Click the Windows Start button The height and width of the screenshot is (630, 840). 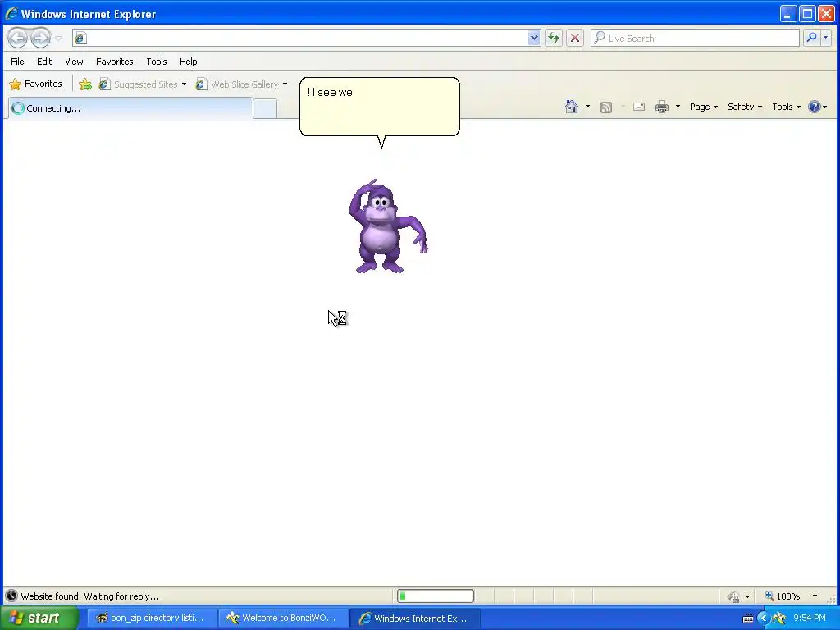tap(39, 618)
